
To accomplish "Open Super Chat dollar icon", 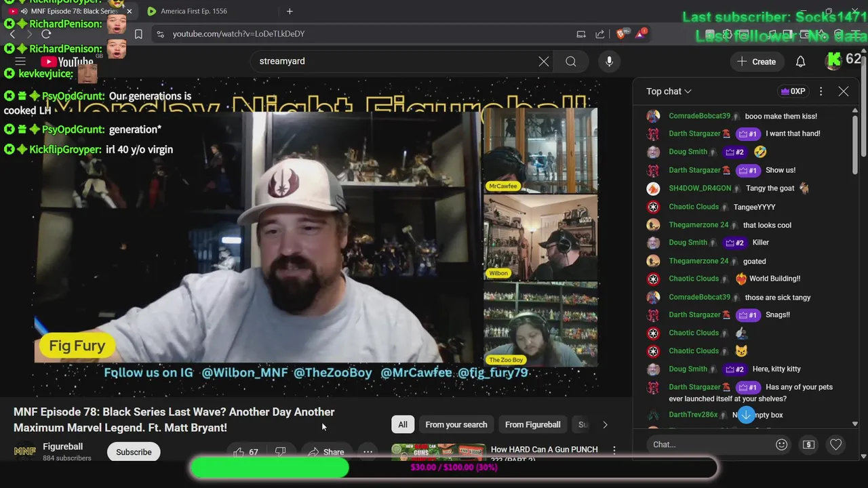I will (x=808, y=445).
